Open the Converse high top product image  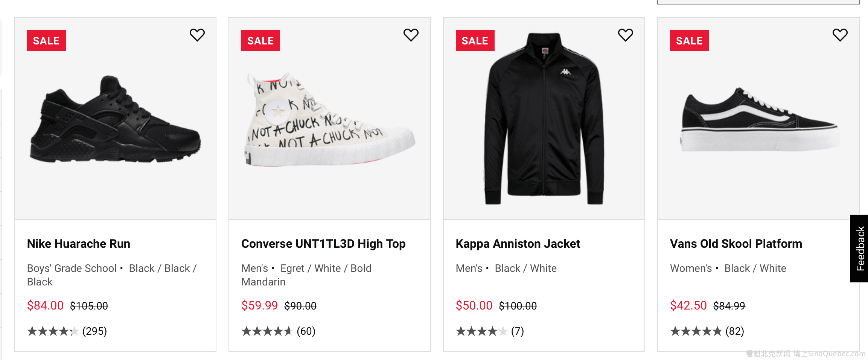point(330,120)
